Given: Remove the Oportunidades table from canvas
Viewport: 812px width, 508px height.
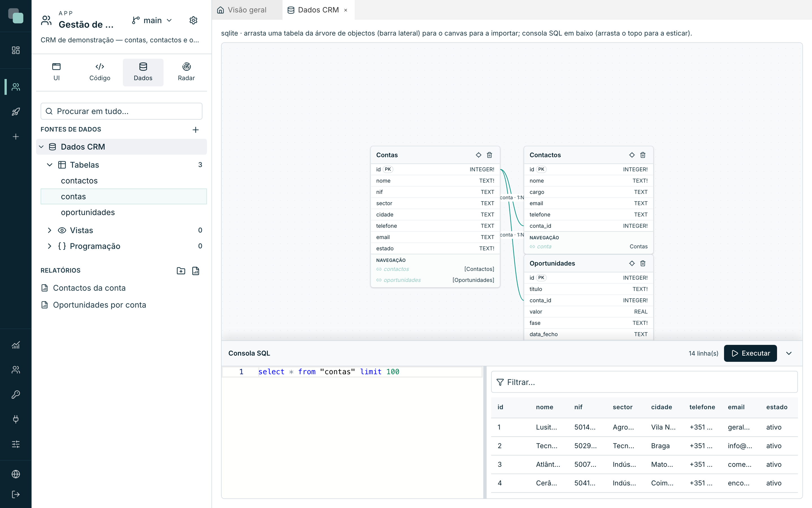Looking at the screenshot, I should pyautogui.click(x=643, y=263).
